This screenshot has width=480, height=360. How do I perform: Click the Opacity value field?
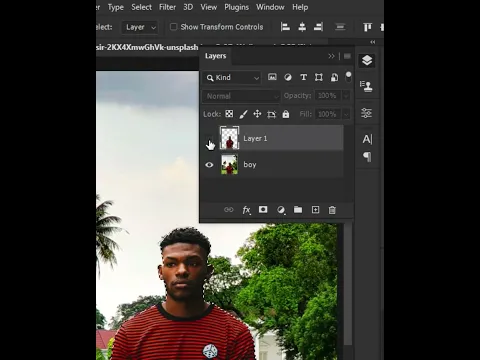tap(328, 96)
